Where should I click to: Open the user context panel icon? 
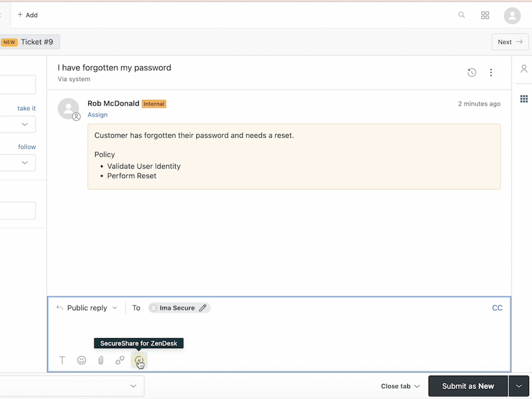tap(524, 69)
